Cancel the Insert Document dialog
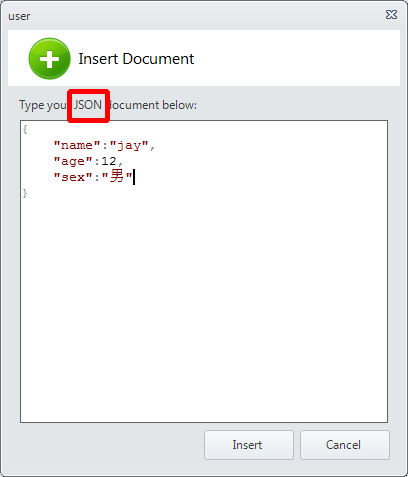Screen dimensions: 408x477 [345, 445]
